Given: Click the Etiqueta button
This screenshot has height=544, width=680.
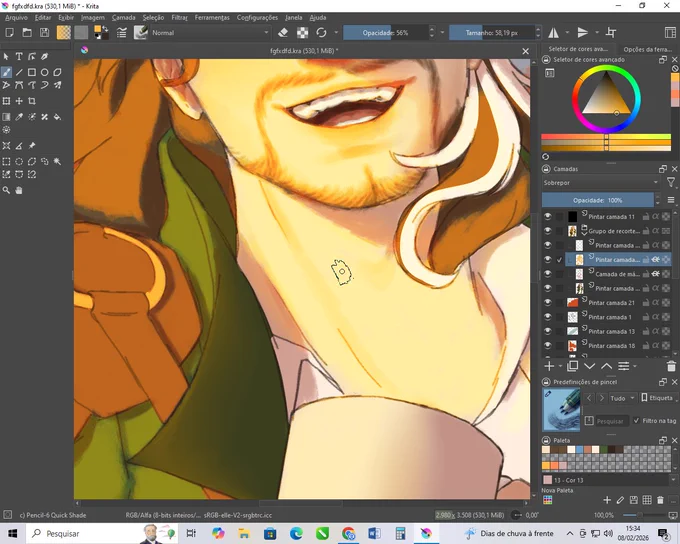Looking at the screenshot, I should tap(657, 398).
